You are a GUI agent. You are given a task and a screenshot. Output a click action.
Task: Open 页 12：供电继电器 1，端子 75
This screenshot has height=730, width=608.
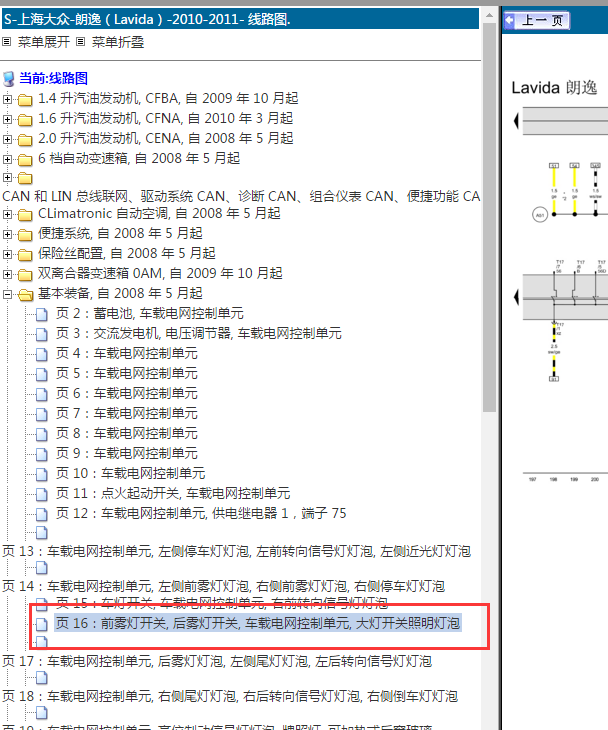201,513
